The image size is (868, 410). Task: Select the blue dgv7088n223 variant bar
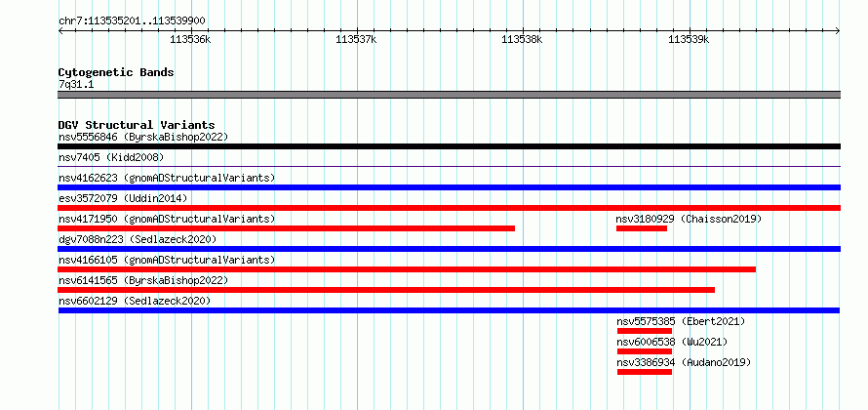(x=449, y=249)
